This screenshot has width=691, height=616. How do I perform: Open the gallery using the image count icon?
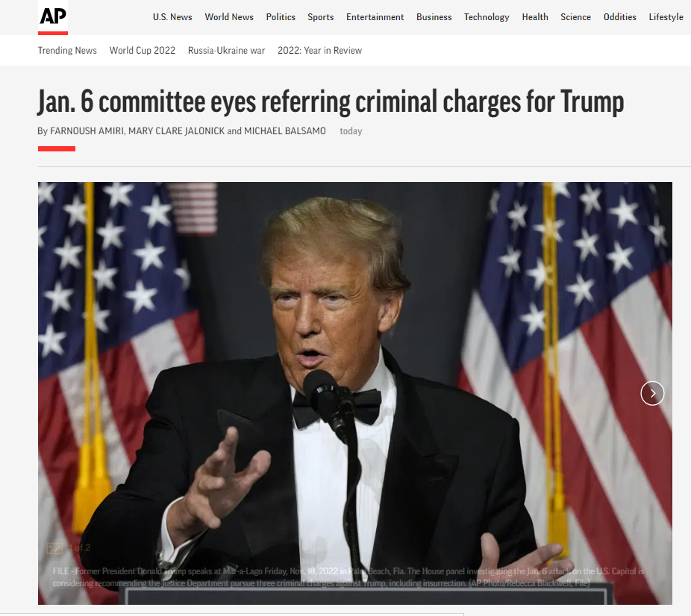tap(55, 548)
